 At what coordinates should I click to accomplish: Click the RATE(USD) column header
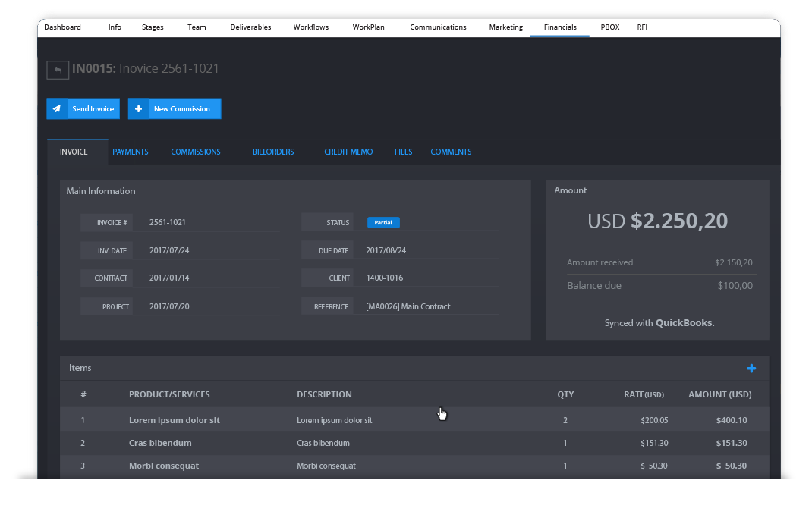644,394
